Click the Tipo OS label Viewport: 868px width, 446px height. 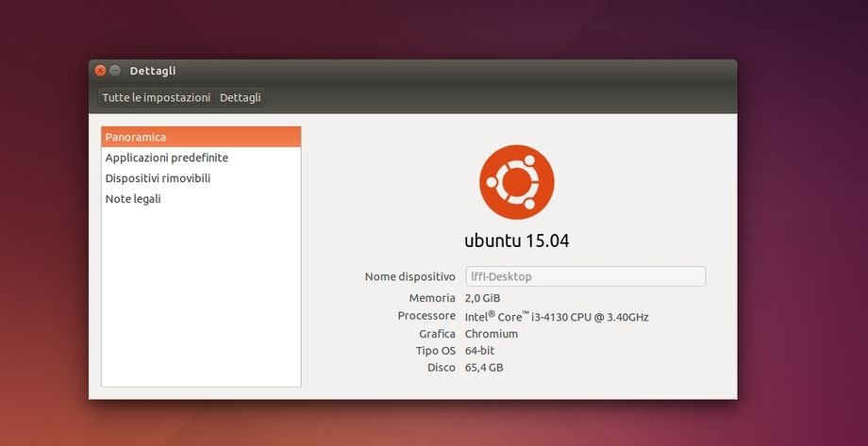436,351
